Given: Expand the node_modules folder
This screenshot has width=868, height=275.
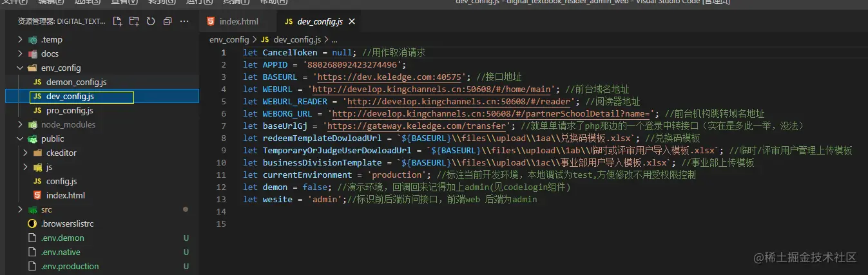Looking at the screenshot, I should coord(21,124).
